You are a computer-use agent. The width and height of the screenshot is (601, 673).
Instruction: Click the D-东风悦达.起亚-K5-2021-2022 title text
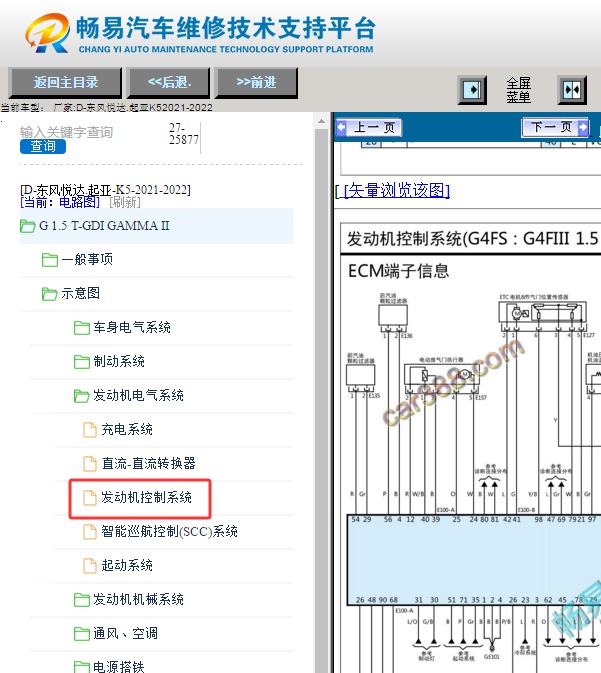(x=105, y=190)
